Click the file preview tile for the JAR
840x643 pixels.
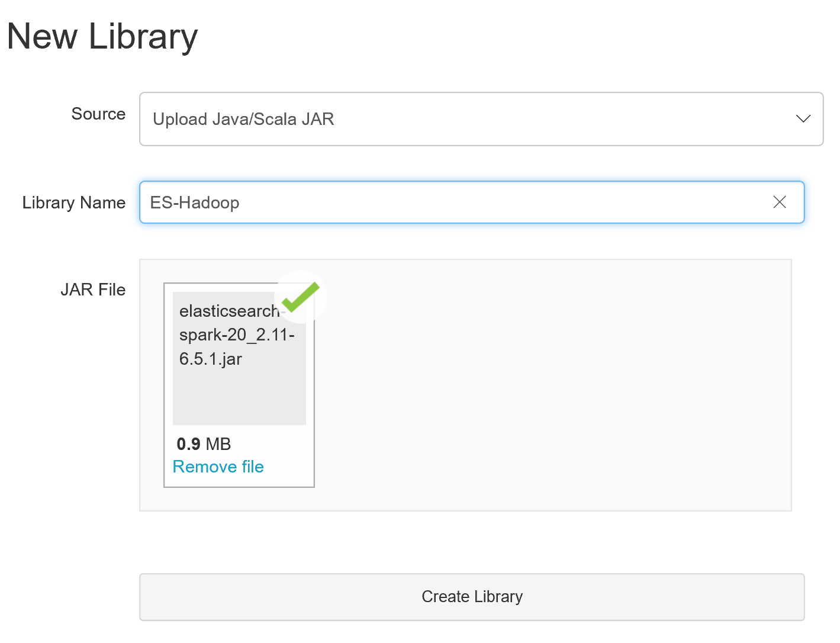[239, 382]
